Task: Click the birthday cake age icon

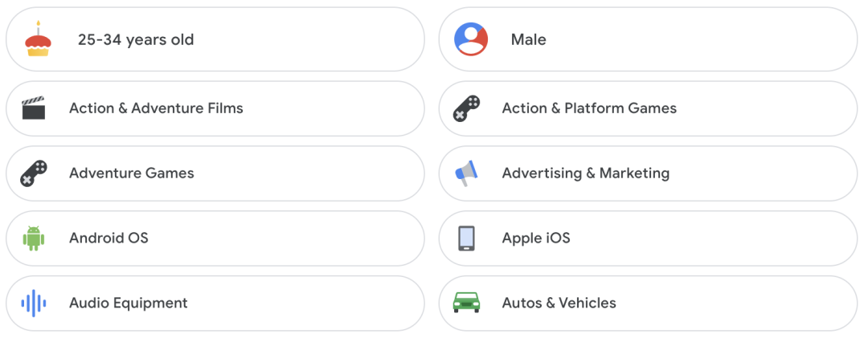Action: pos(38,39)
